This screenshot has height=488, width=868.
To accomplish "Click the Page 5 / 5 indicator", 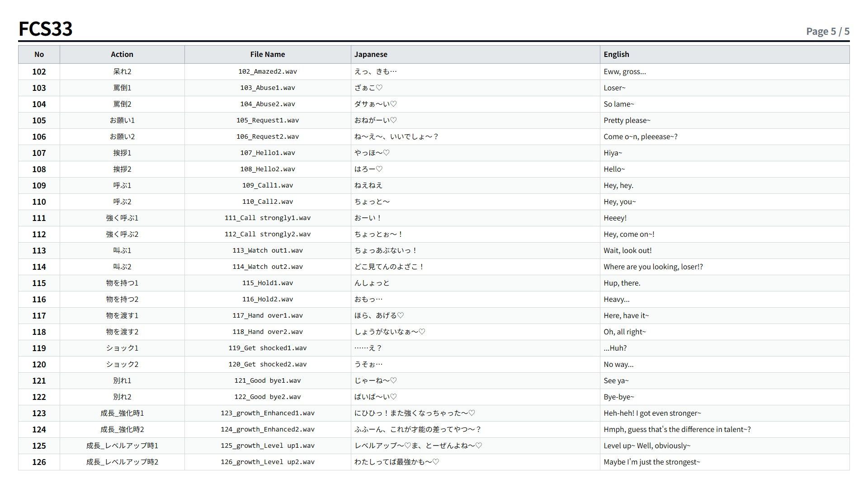I will pyautogui.click(x=828, y=31).
